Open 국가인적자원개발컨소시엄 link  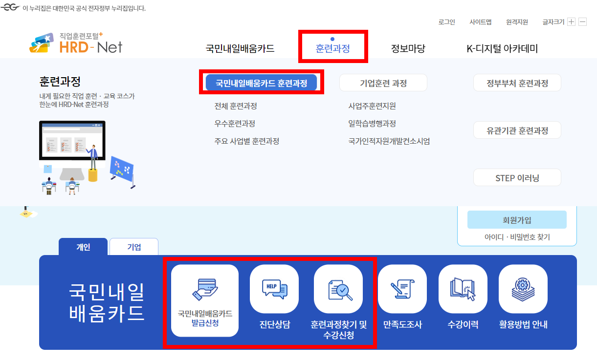click(x=389, y=141)
